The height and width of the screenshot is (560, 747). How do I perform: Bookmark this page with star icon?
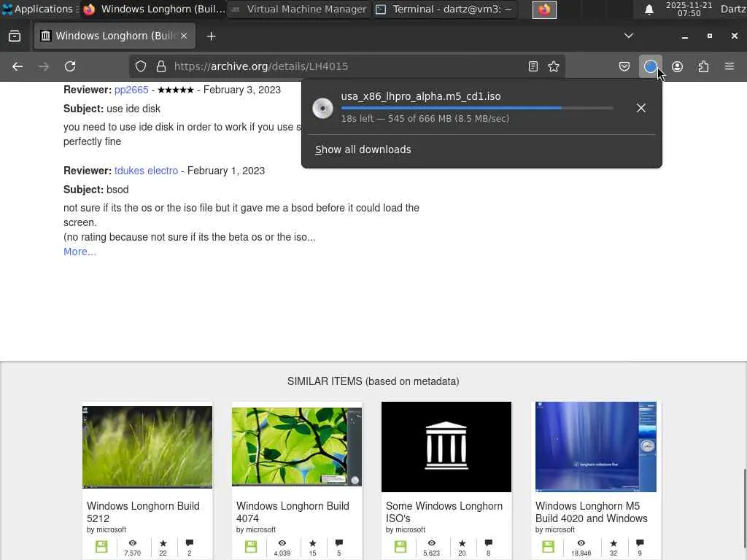point(554,66)
